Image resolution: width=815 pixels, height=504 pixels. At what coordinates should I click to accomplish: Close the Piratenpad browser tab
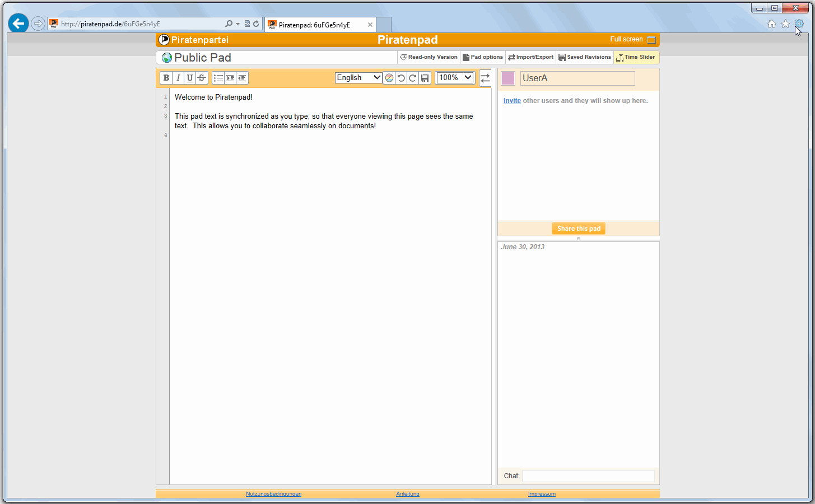[x=370, y=25]
